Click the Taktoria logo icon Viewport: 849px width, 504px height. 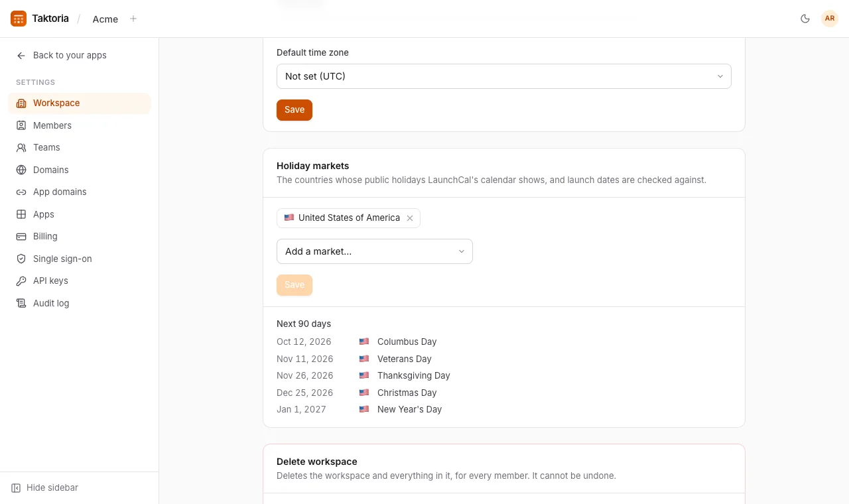click(19, 19)
